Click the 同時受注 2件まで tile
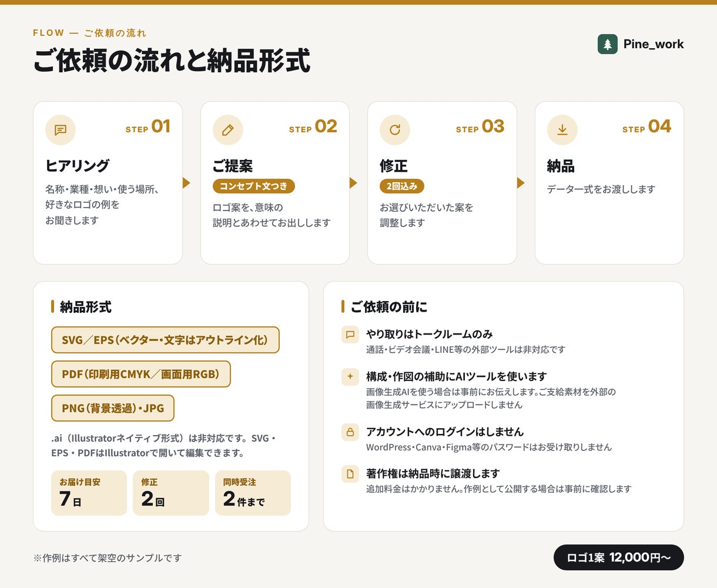 point(253,493)
